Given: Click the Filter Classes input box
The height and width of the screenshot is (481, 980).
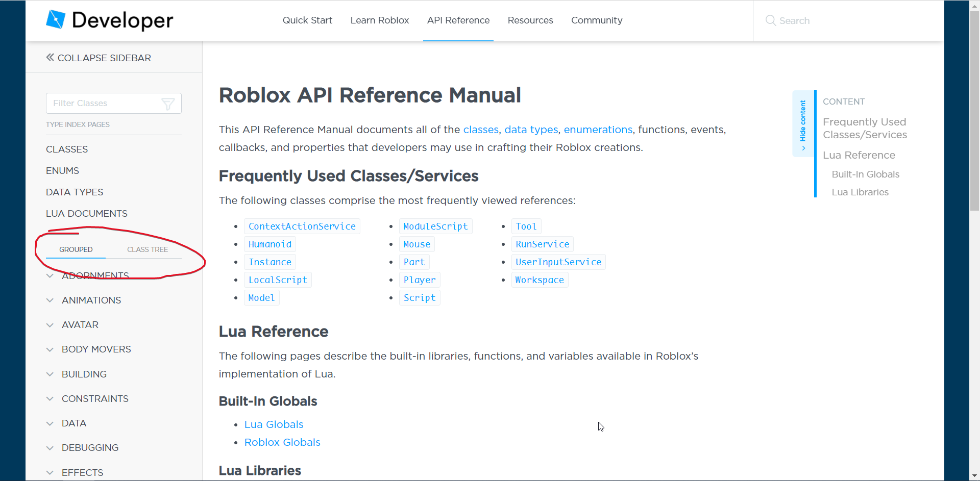Looking at the screenshot, I should click(113, 103).
